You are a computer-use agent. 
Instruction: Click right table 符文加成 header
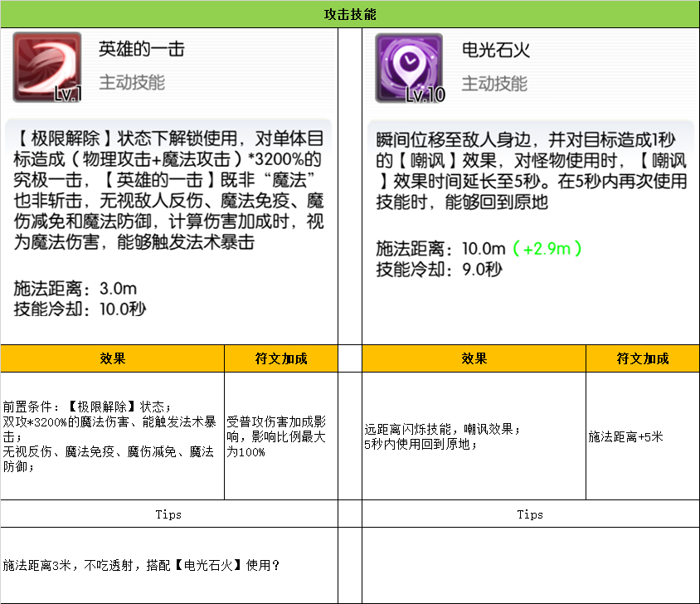[643, 358]
